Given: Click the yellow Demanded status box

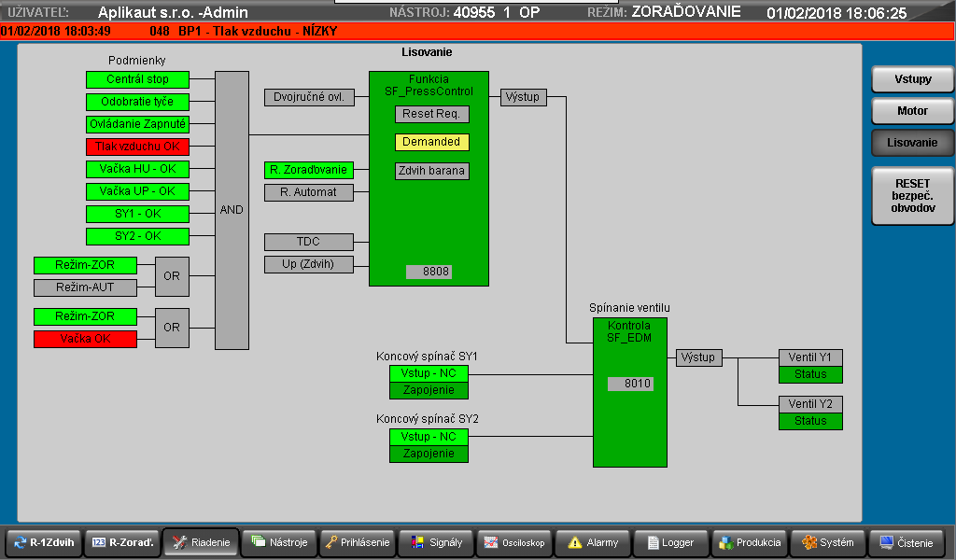Looking at the screenshot, I should 431,142.
